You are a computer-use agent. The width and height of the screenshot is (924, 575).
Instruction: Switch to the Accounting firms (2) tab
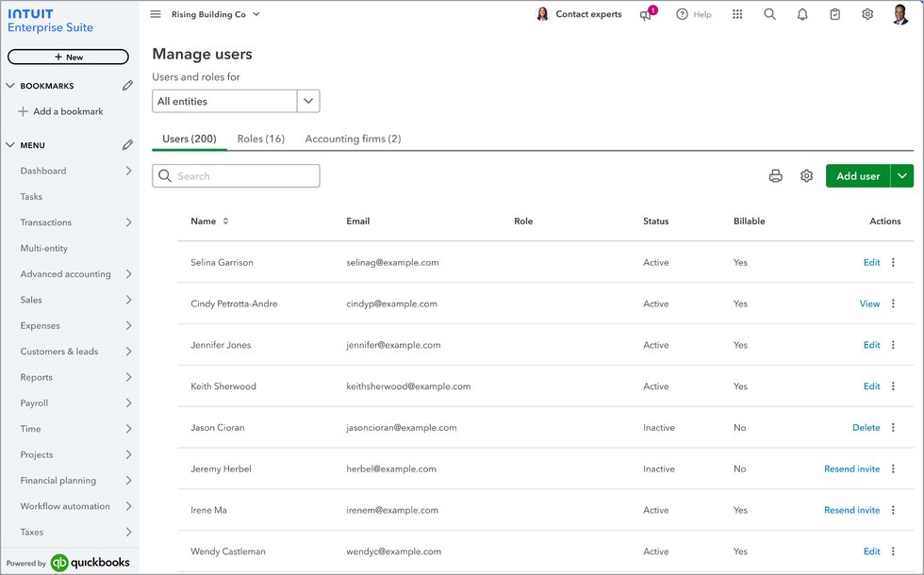353,139
